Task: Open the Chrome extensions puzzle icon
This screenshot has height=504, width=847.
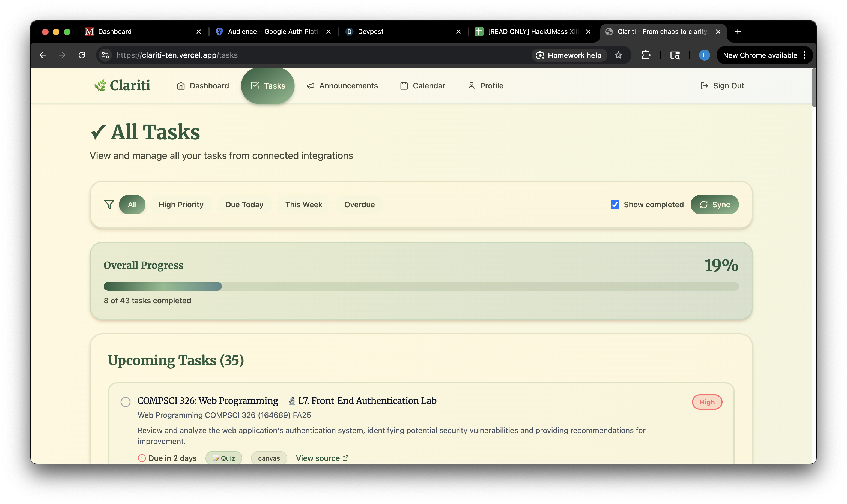Action: point(646,55)
